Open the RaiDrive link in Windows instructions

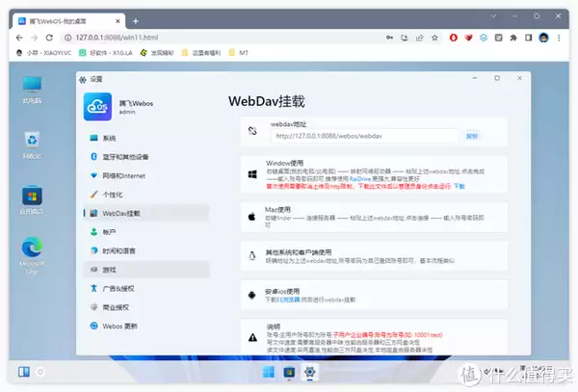point(359,179)
